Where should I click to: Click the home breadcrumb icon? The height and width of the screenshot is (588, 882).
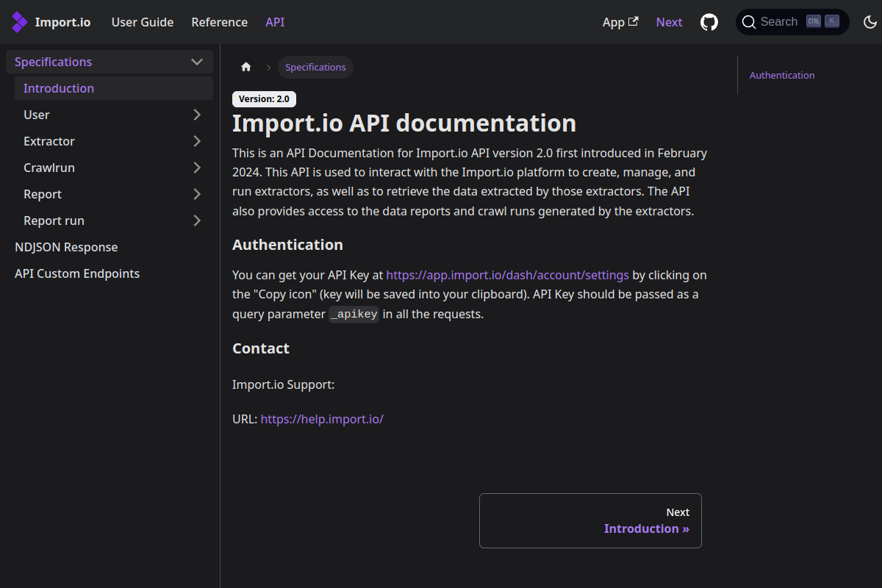coord(246,67)
